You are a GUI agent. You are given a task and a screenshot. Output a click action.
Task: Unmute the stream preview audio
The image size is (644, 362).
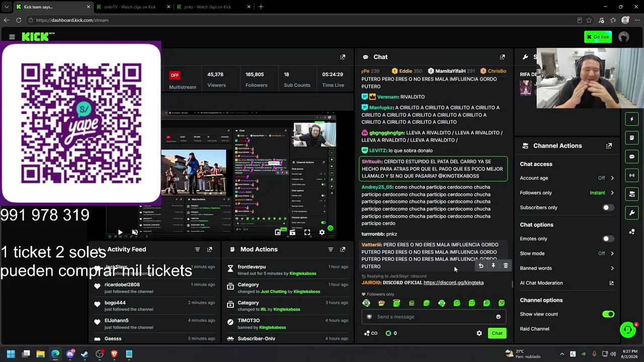(135, 232)
